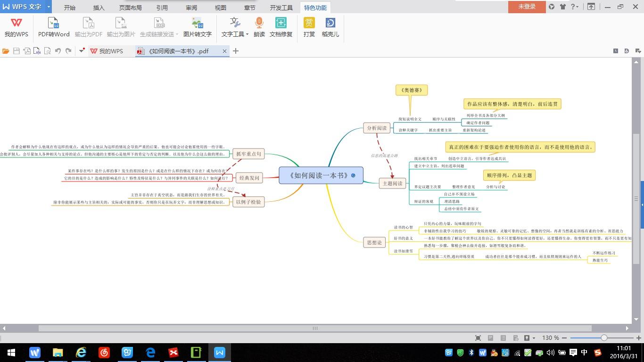Expand the help question-mark dropdown

pyautogui.click(x=575, y=7)
